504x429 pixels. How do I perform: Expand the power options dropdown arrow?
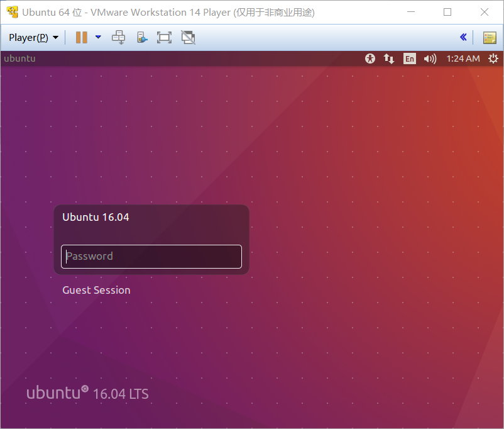click(x=99, y=37)
